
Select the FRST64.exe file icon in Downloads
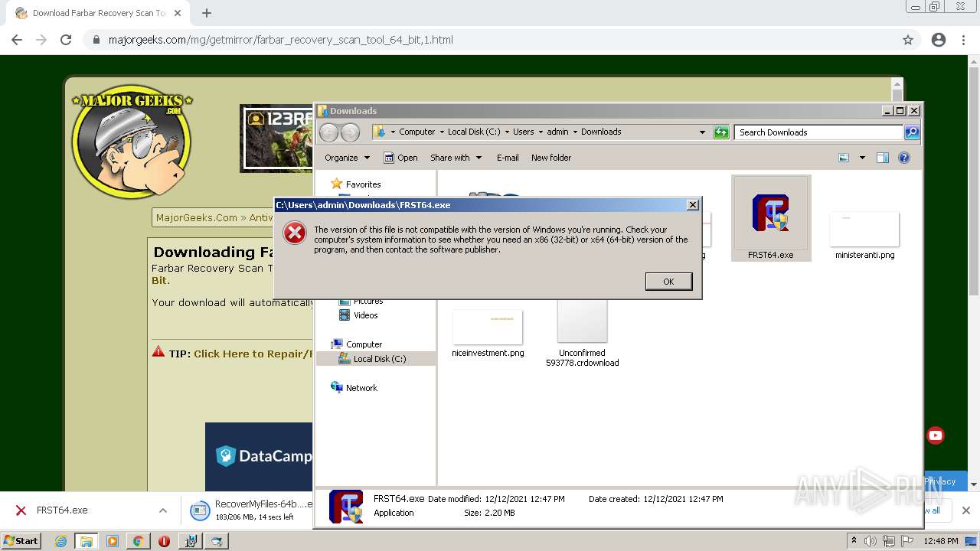point(770,218)
